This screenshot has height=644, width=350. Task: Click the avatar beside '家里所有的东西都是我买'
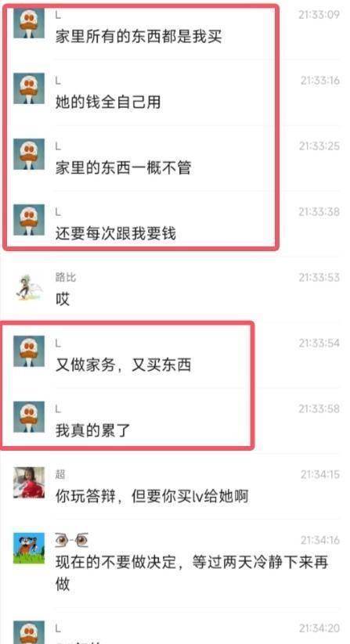[29, 23]
